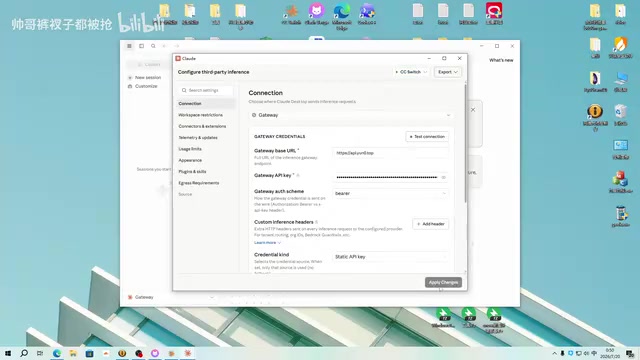The width and height of the screenshot is (640, 360).
Task: Open Connectors & extensions settings
Action: [x=202, y=126]
